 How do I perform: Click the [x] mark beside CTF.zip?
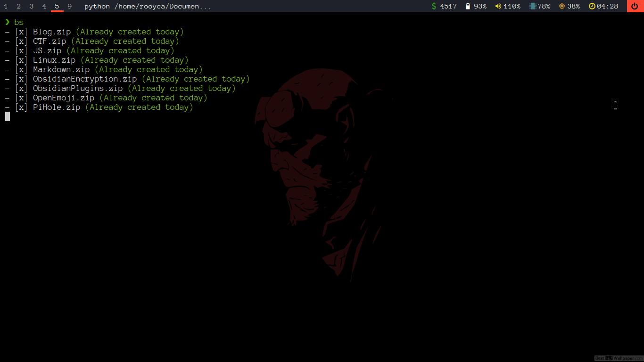pyautogui.click(x=21, y=41)
